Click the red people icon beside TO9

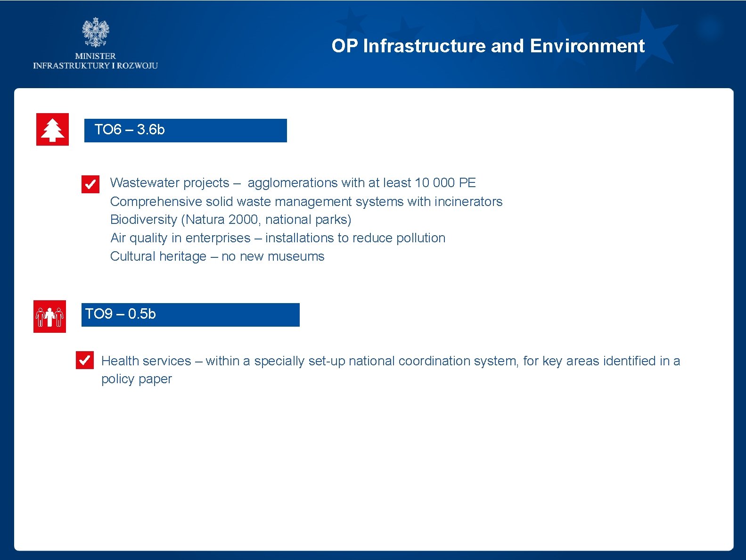(49, 316)
